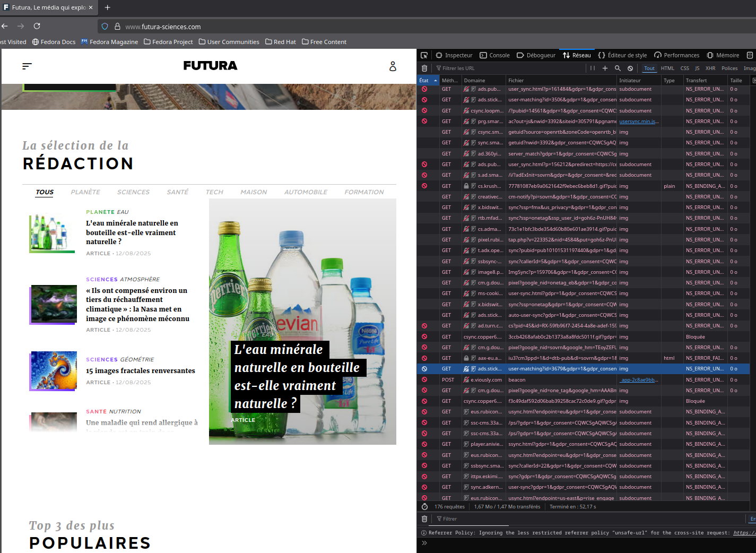This screenshot has width=756, height=553.
Task: Clear the console output trash icon
Action: [424, 519]
